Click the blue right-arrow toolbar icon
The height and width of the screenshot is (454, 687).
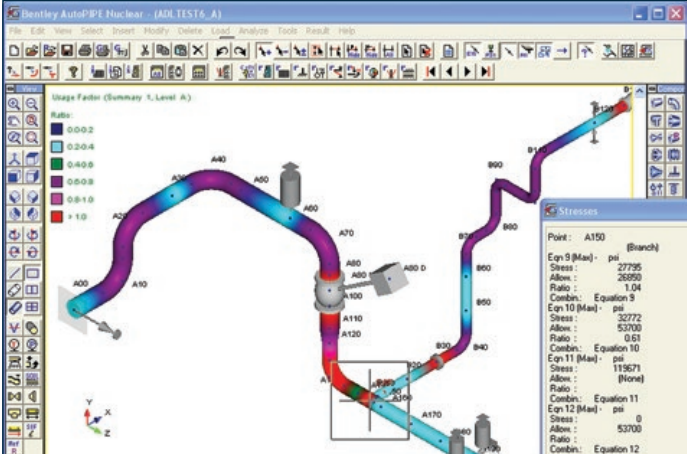(563, 51)
